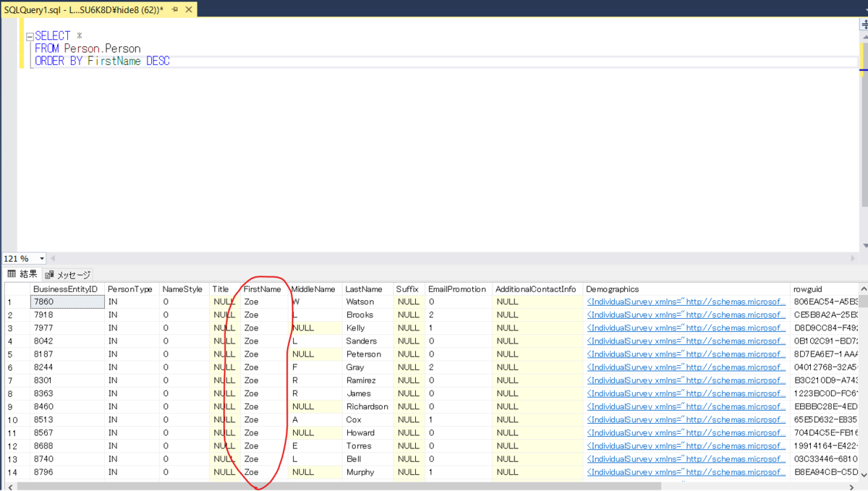868x491 pixels.
Task: Click the 8796 BusinessEntityID cell
Action: pos(67,472)
